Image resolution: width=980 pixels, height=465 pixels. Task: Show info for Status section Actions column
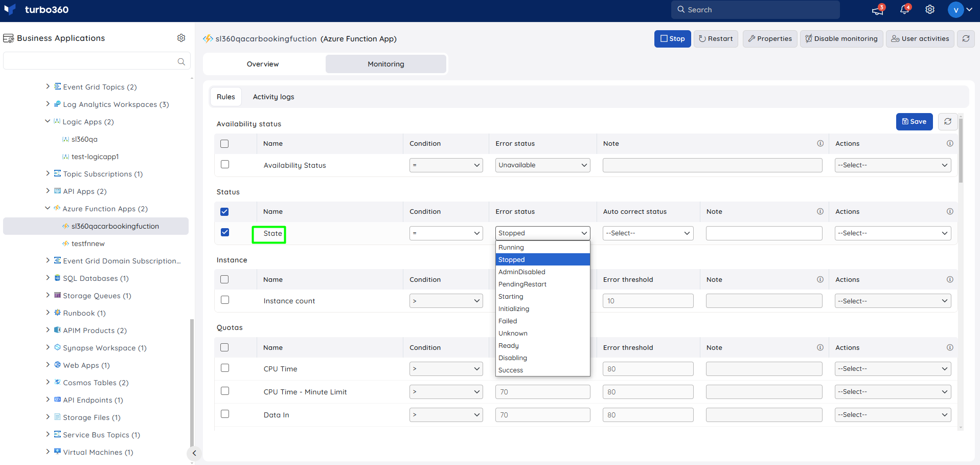(x=950, y=212)
